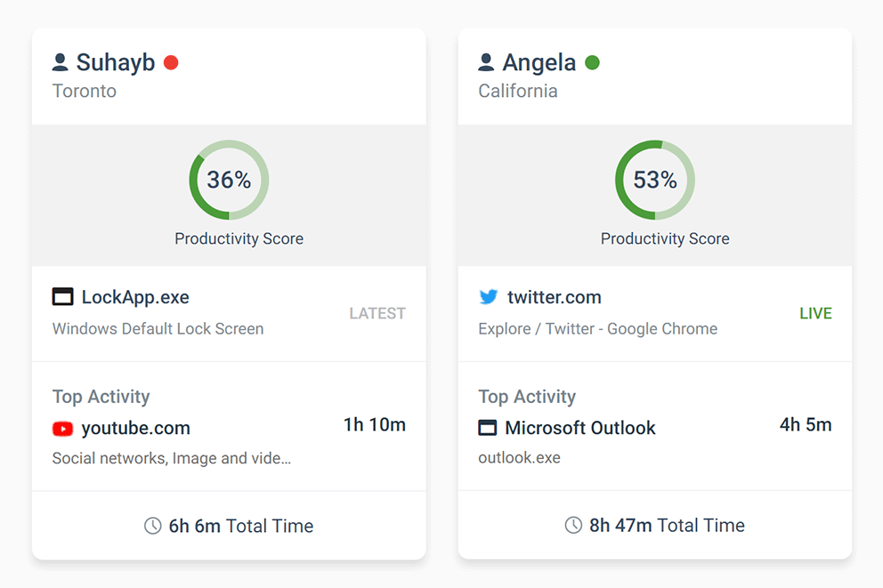
Task: Open the twitter.com activity link
Action: tap(554, 297)
